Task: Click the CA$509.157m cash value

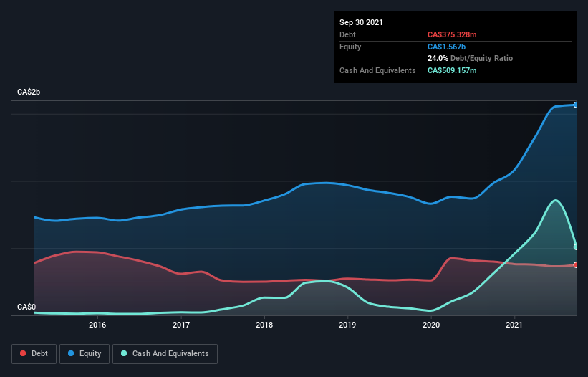Action: pyautogui.click(x=452, y=70)
